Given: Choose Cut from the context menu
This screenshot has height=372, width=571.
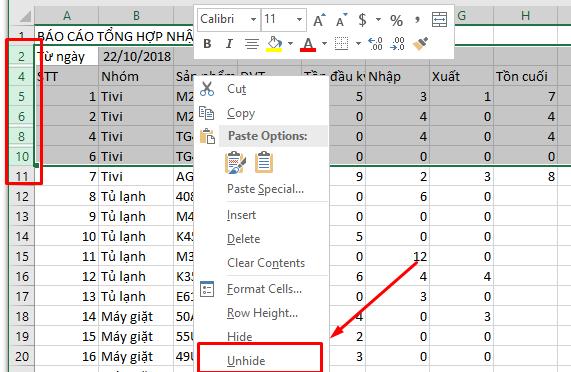Looking at the screenshot, I should click(x=237, y=89).
